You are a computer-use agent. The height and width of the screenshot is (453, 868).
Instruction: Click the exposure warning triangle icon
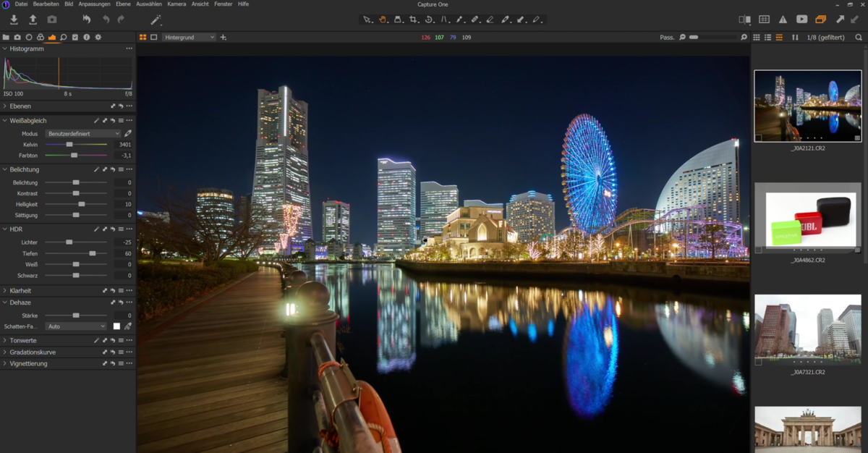pos(783,20)
